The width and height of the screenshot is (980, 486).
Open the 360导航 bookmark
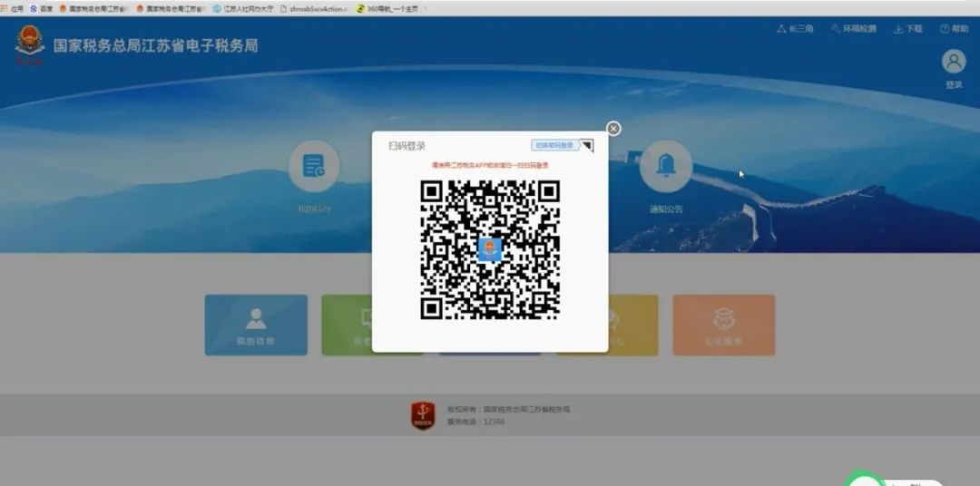click(392, 9)
